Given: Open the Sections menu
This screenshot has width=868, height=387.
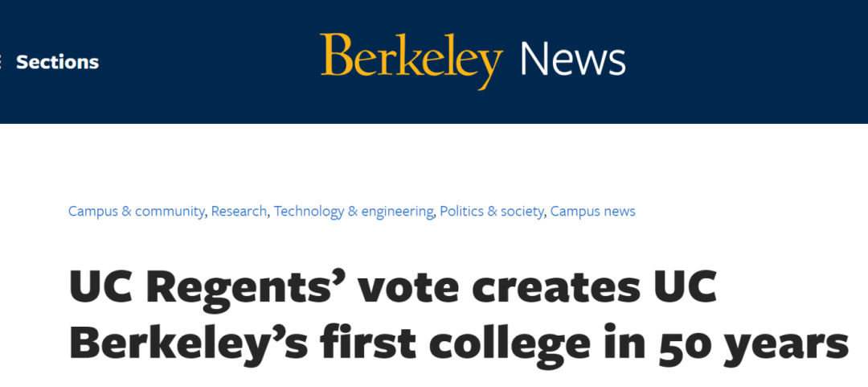Looking at the screenshot, I should click(57, 62).
